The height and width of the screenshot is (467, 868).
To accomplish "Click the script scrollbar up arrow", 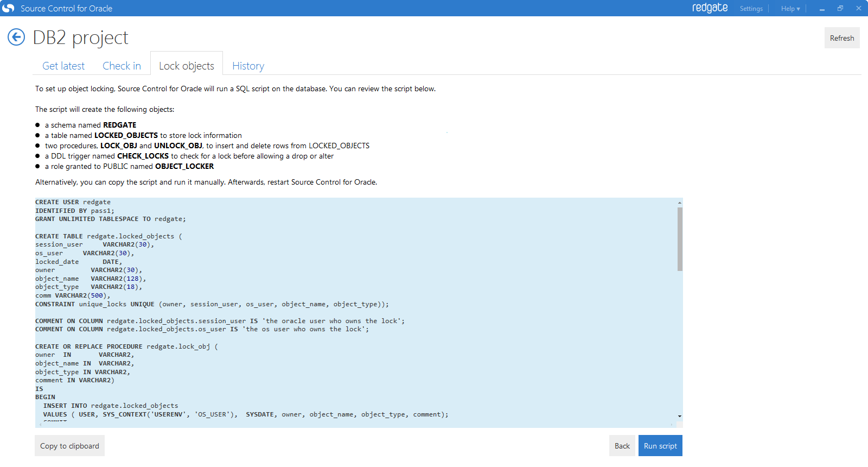I will point(680,203).
